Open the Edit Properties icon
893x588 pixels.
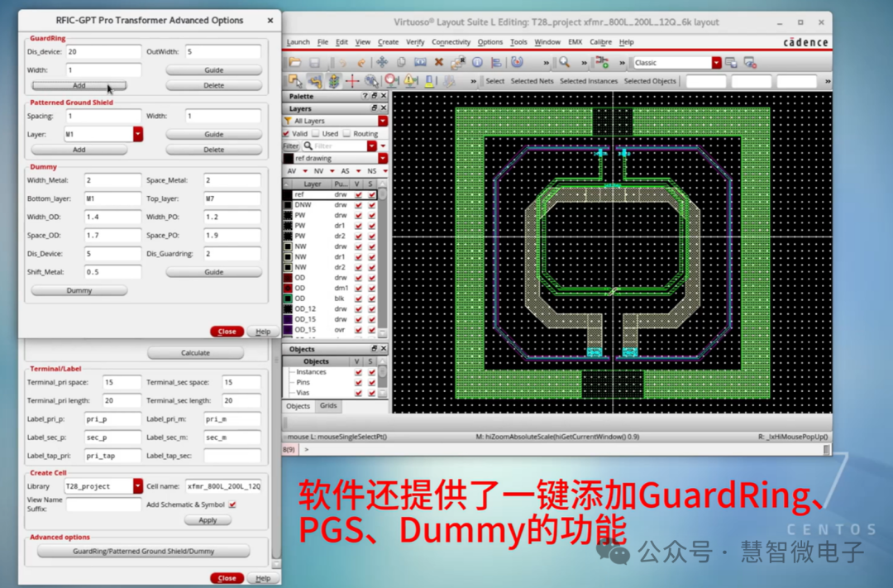(458, 62)
